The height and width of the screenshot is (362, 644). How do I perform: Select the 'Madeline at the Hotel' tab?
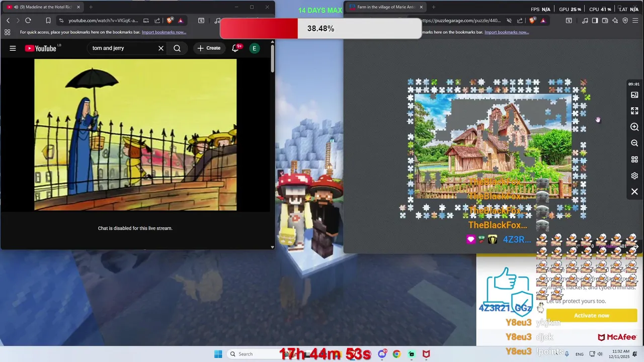(43, 7)
